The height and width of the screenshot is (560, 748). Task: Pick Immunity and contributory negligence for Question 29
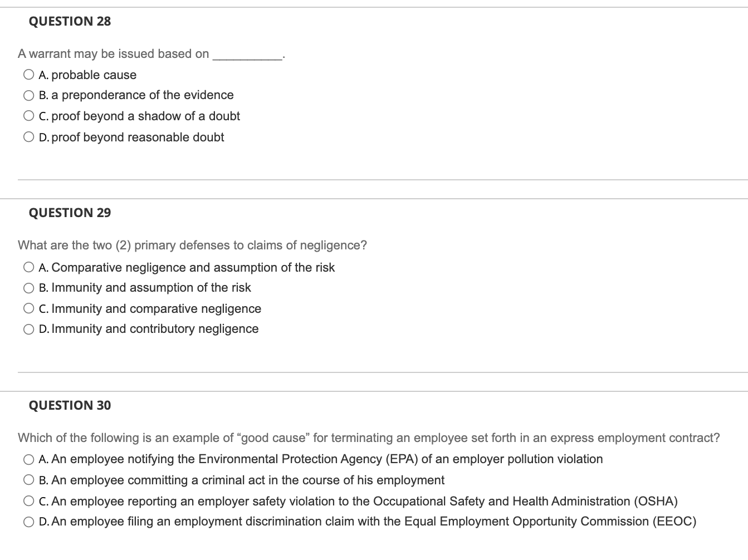pos(28,329)
